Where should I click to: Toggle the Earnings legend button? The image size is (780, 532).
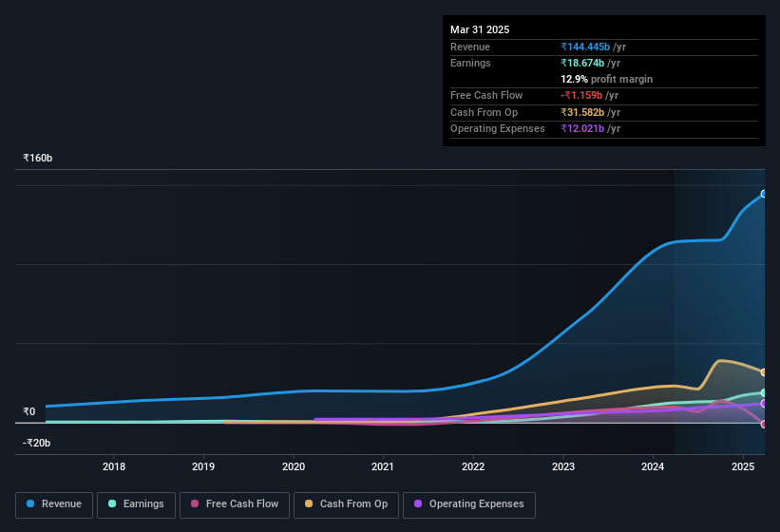[x=136, y=505]
